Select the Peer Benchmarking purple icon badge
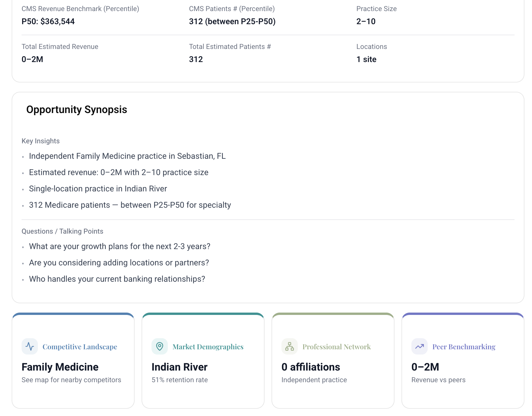The image size is (532, 416). pos(420,346)
